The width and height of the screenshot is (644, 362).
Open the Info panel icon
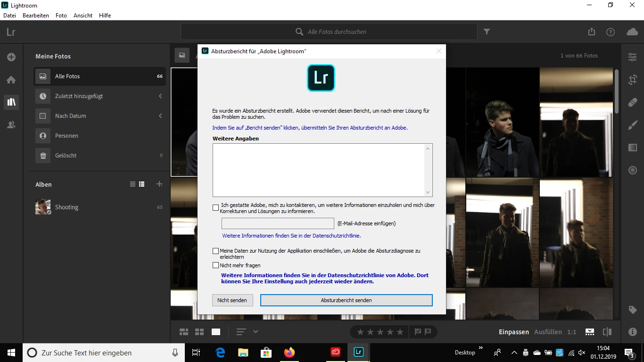point(633,332)
